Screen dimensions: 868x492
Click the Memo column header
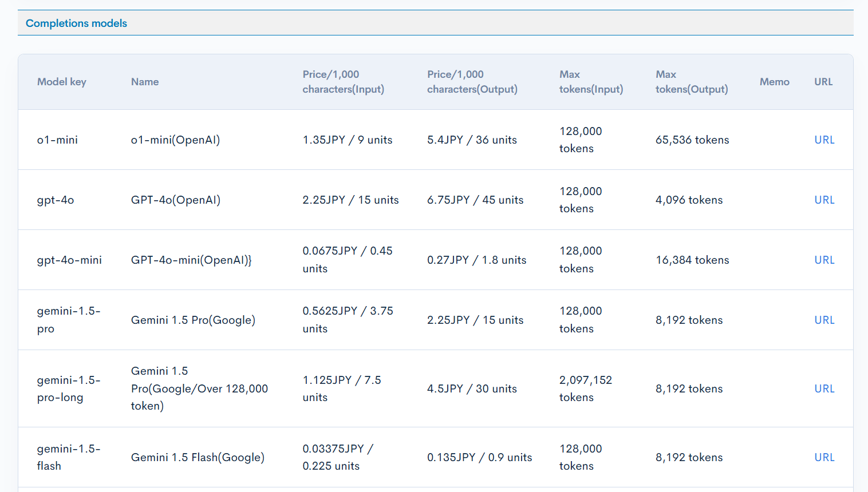[x=774, y=82]
